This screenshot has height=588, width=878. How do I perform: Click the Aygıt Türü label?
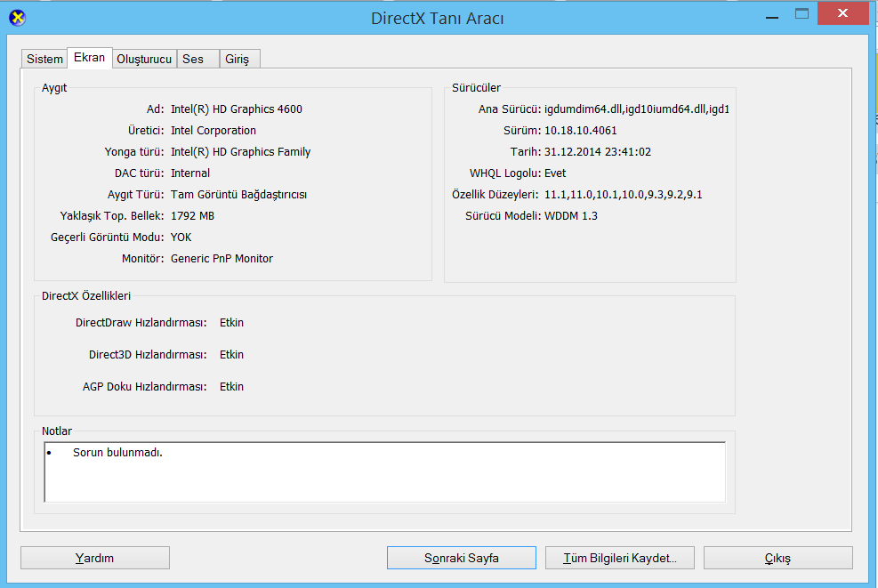[x=136, y=194]
